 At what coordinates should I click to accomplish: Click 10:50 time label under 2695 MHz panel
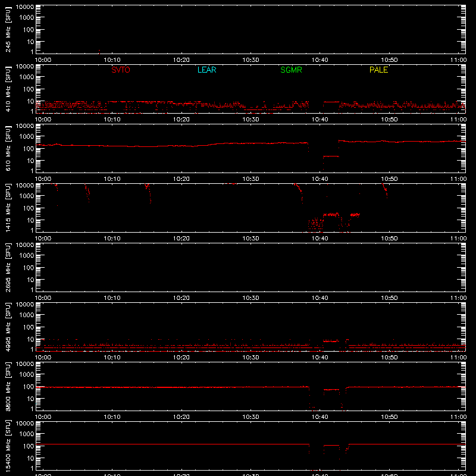tap(389, 298)
